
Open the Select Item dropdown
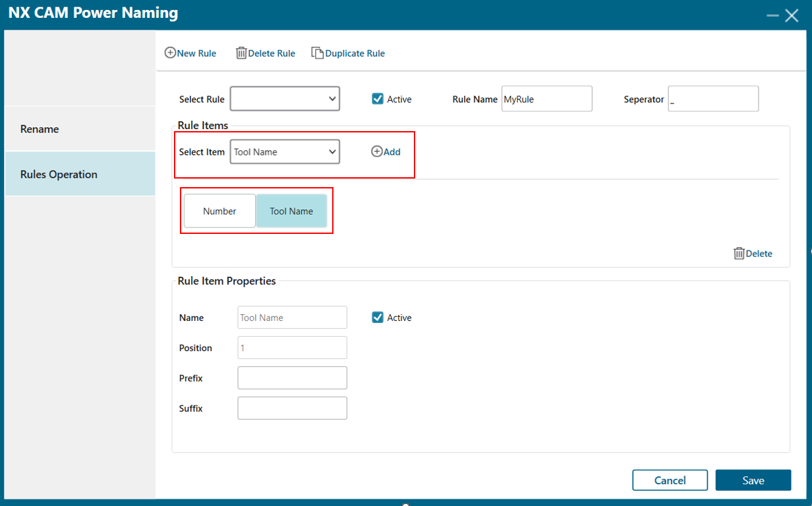click(285, 152)
